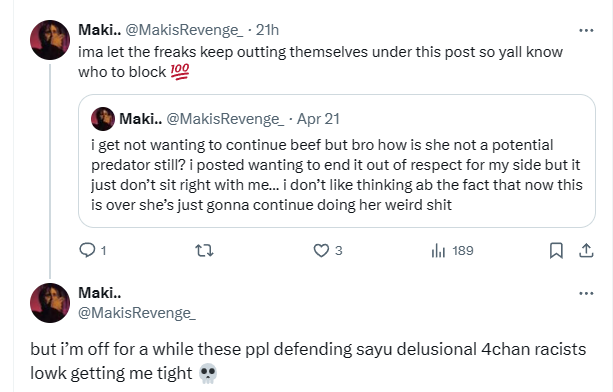The image size is (613, 392).
Task: Click the @MakisRevenge_ handle under bottom tweet name
Action: point(137,313)
